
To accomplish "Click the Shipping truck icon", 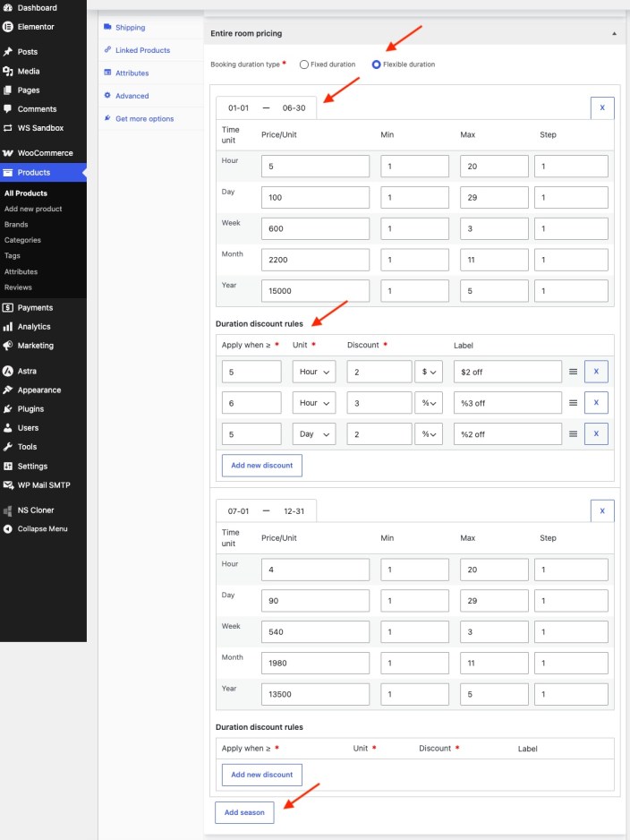I will (x=107, y=27).
